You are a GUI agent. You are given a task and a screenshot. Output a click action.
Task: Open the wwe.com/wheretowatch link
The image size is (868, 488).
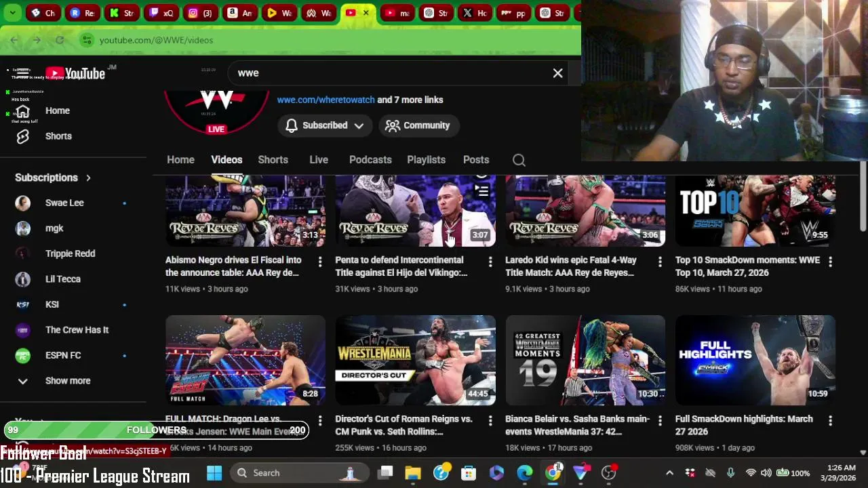(325, 100)
